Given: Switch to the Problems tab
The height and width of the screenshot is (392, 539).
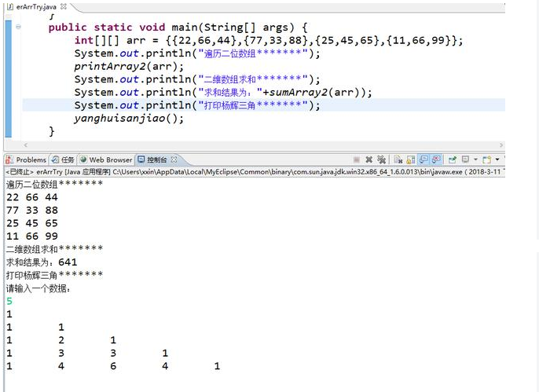Looking at the screenshot, I should (31, 159).
